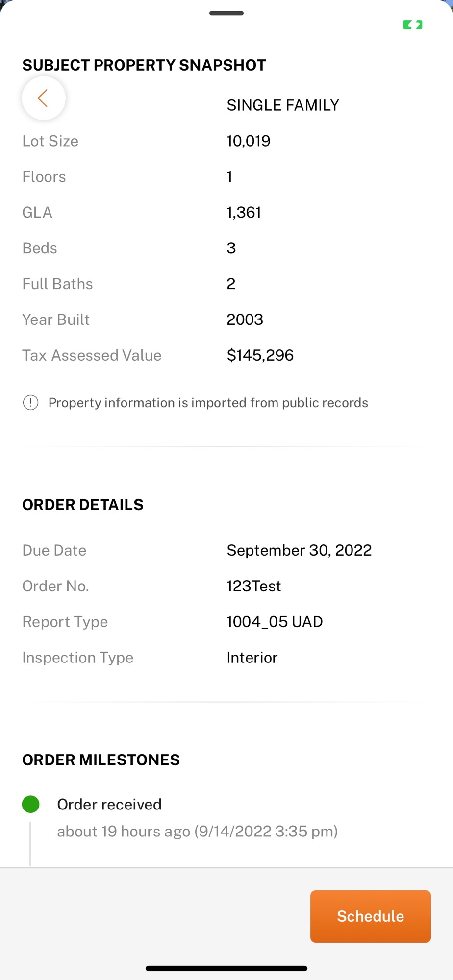Tap the Order Details section heading
453x980 pixels.
click(x=83, y=505)
